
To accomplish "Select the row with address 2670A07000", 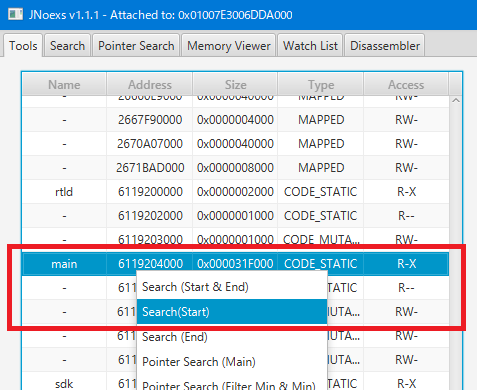I will point(236,144).
